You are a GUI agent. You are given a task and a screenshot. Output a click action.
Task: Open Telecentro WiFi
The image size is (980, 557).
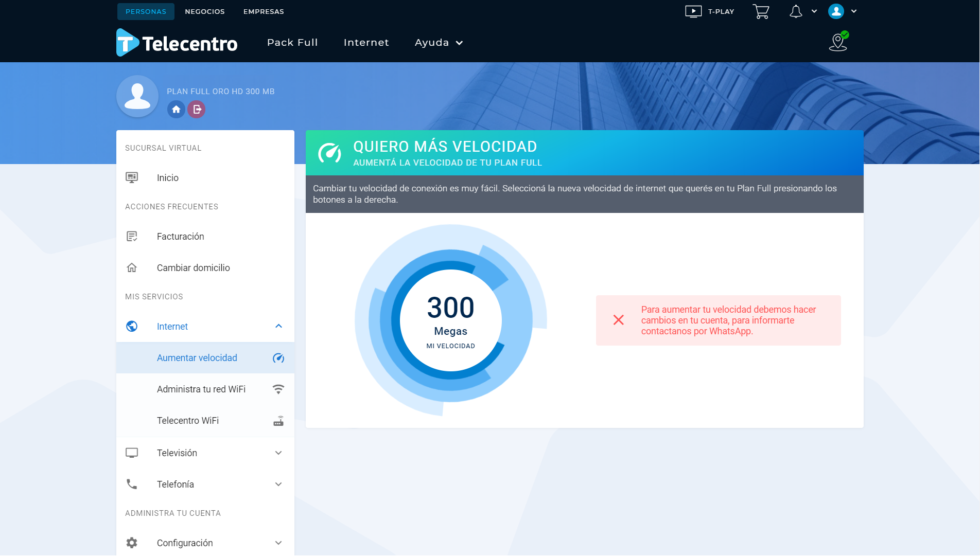tap(205, 421)
